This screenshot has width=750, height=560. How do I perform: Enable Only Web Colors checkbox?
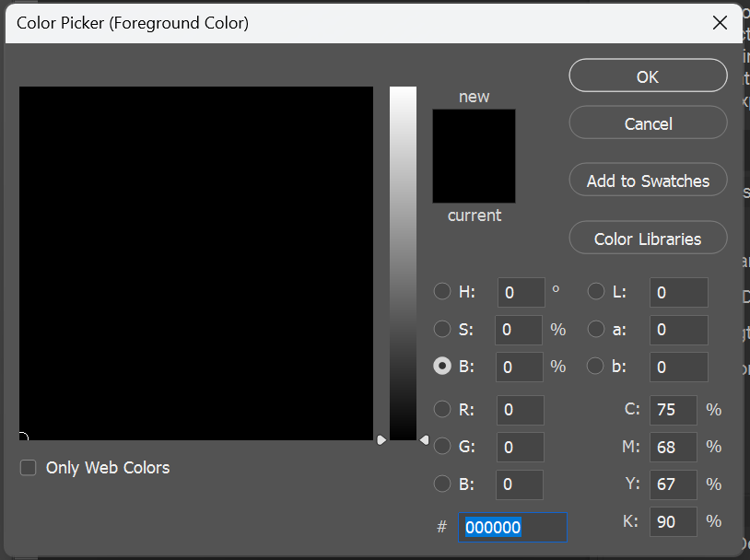point(29,468)
